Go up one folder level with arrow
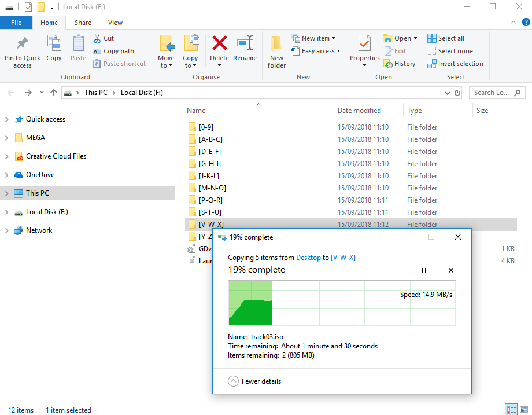 pos(54,93)
